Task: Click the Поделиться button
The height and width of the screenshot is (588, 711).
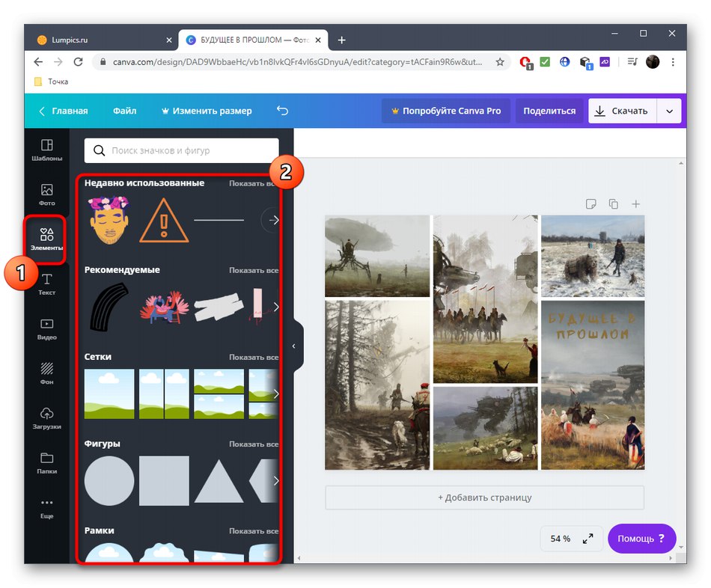Action: 549,111
